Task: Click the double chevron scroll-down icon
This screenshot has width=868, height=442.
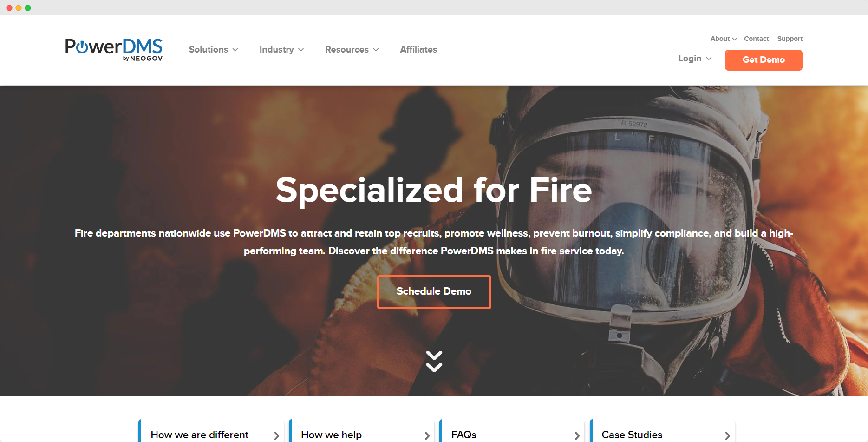Action: coord(434,362)
